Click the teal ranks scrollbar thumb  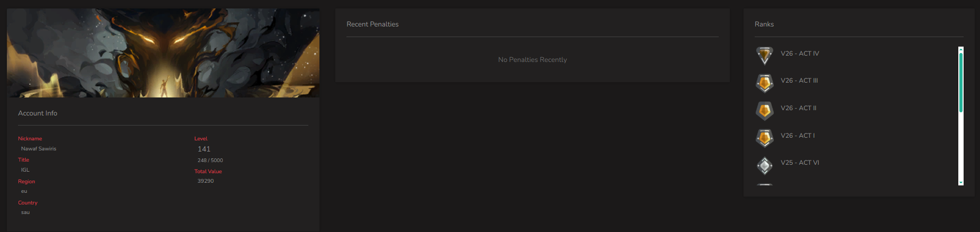coord(961,83)
